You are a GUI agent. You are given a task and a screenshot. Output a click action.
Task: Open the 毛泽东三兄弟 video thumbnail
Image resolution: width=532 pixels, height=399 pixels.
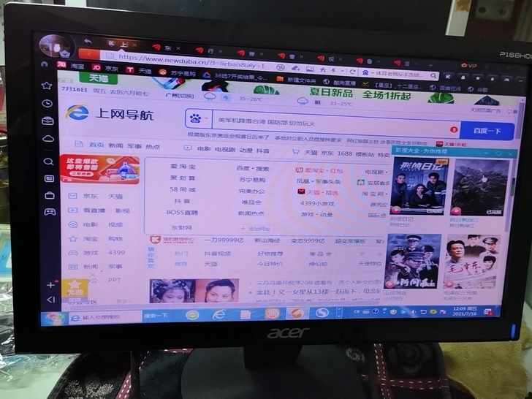click(x=472, y=262)
